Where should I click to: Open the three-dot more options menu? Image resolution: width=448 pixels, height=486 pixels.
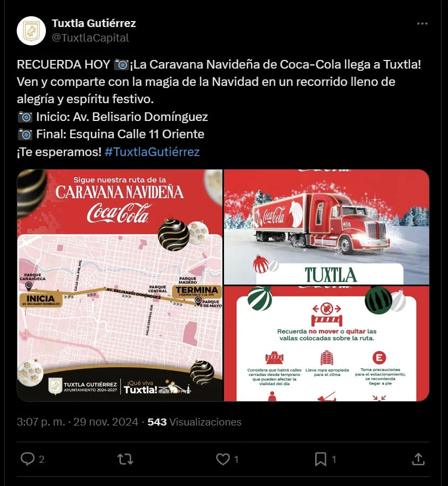pos(422,24)
